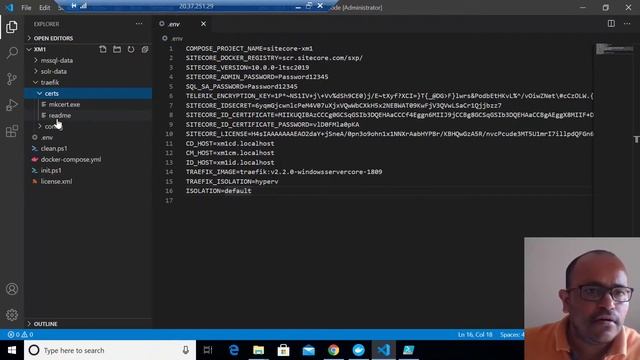Launch Microsoft Edge from taskbar
The width and height of the screenshot is (640, 360).
(233, 350)
